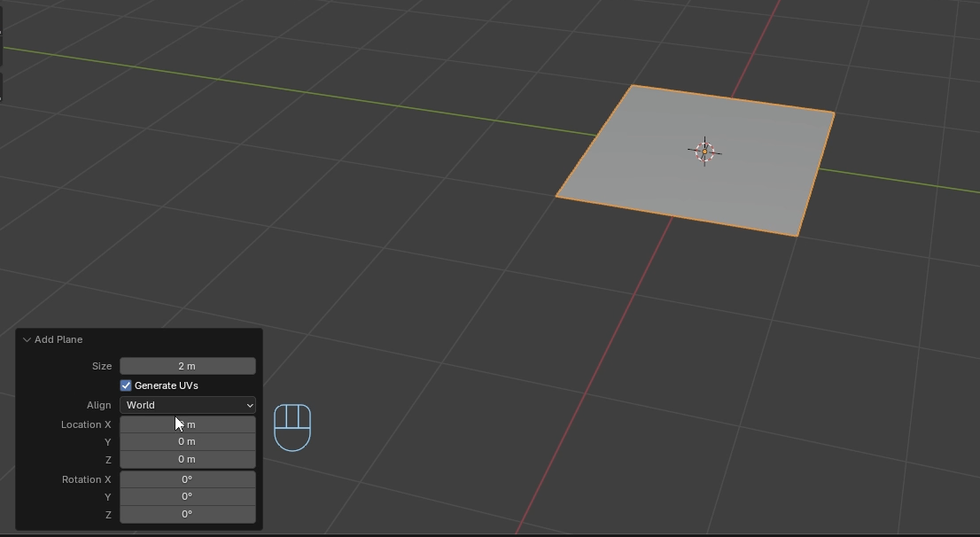Open the Align dropdown set to World
This screenshot has height=537, width=980.
click(188, 405)
